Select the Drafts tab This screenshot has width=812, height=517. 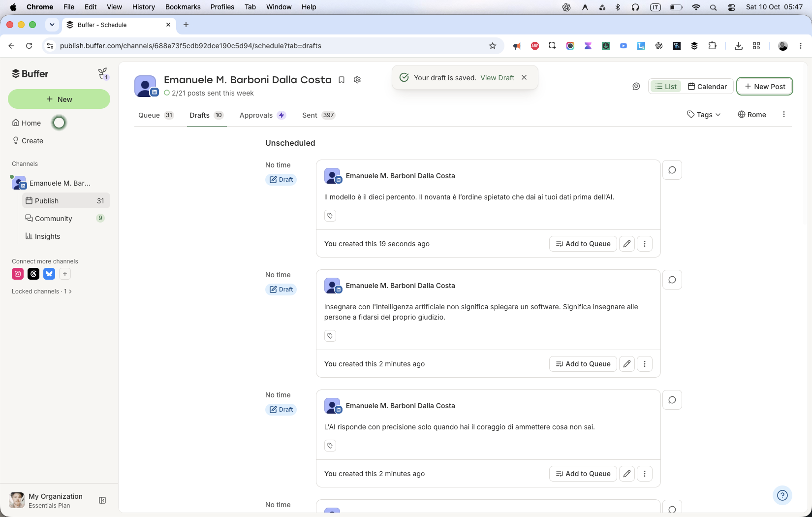[207, 115]
